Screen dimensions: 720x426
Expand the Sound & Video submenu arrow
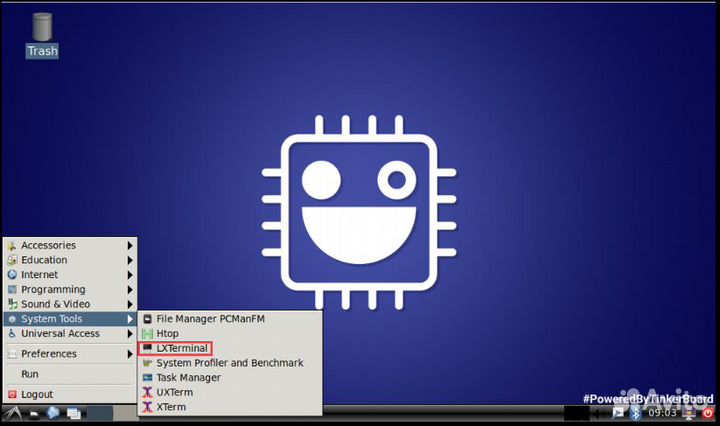[x=130, y=304]
